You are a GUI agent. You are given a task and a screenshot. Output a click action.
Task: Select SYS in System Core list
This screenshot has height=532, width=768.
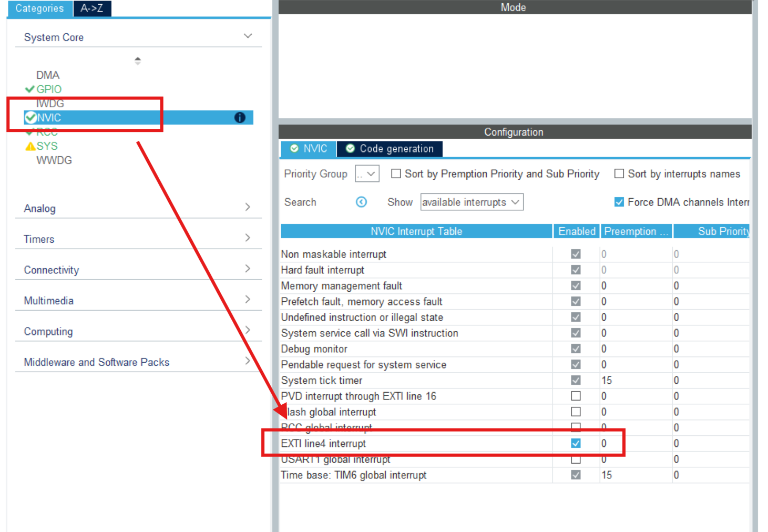coord(47,146)
